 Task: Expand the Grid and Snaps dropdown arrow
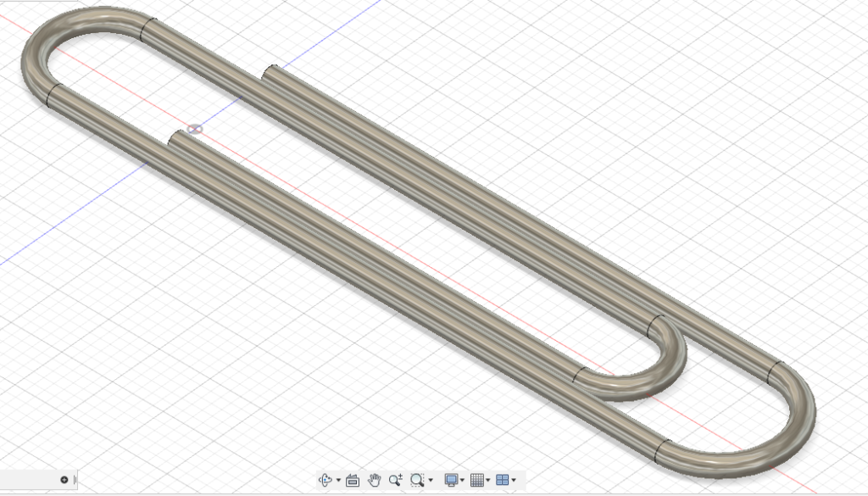(x=487, y=480)
